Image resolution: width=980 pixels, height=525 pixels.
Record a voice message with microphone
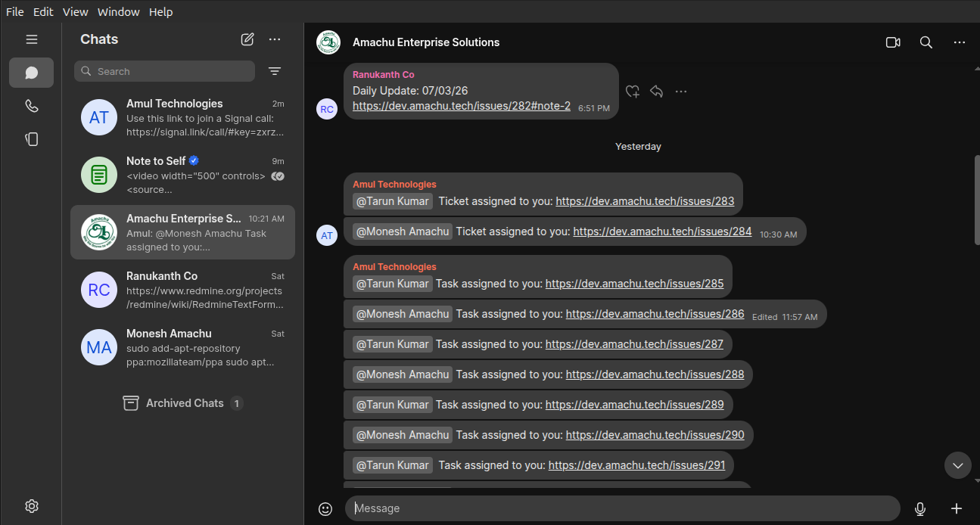point(920,509)
